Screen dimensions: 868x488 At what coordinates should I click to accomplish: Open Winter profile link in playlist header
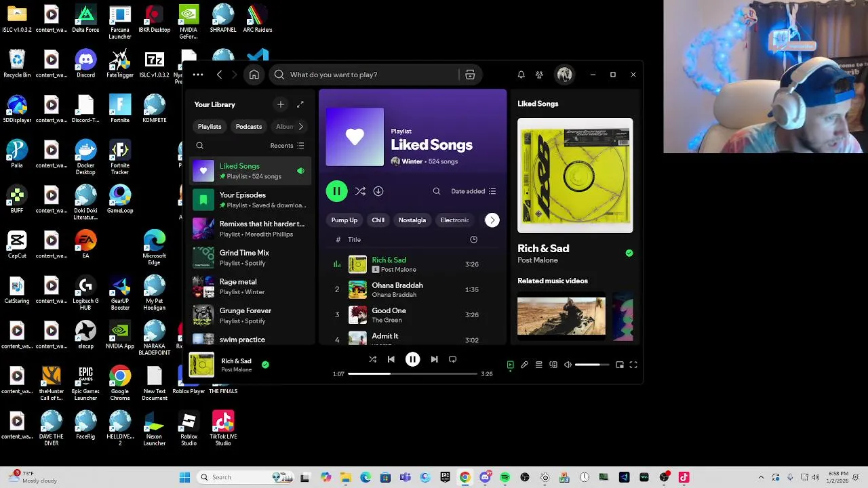pyautogui.click(x=412, y=162)
